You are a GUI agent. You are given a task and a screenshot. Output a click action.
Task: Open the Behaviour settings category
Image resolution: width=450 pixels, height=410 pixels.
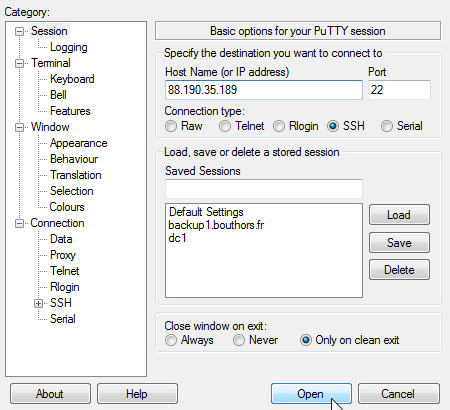point(74,159)
